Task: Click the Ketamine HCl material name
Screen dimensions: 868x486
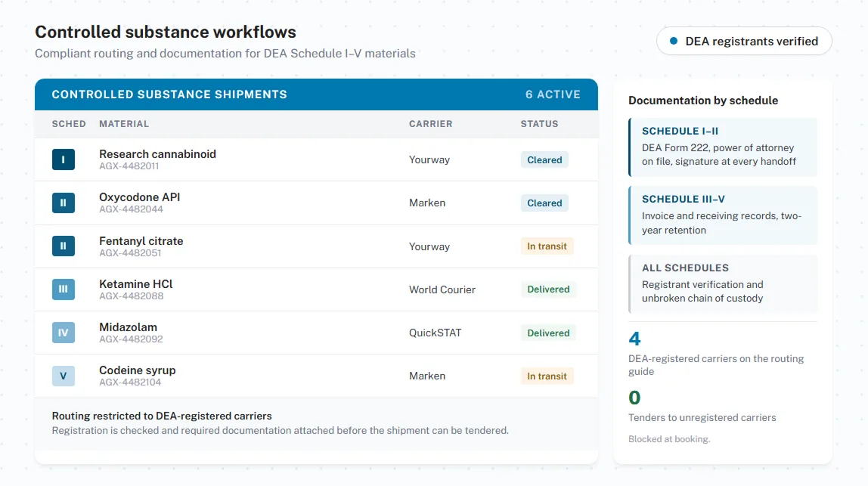Action: (135, 284)
